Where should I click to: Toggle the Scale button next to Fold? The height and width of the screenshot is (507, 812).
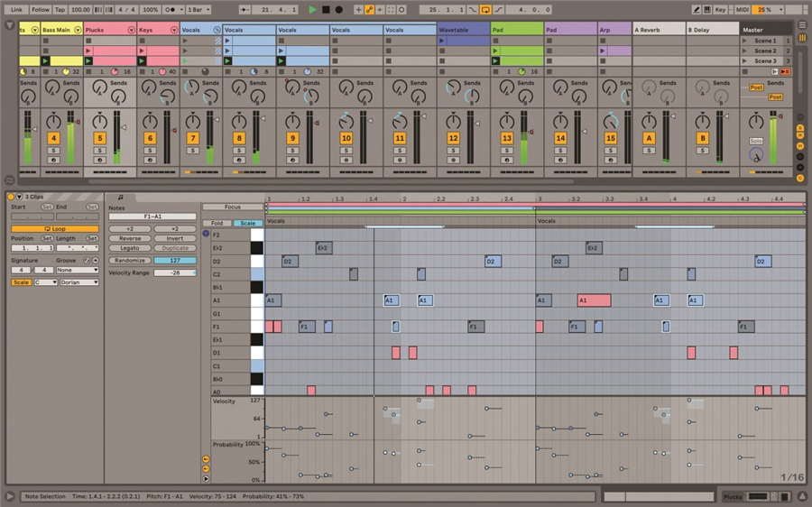[247, 223]
